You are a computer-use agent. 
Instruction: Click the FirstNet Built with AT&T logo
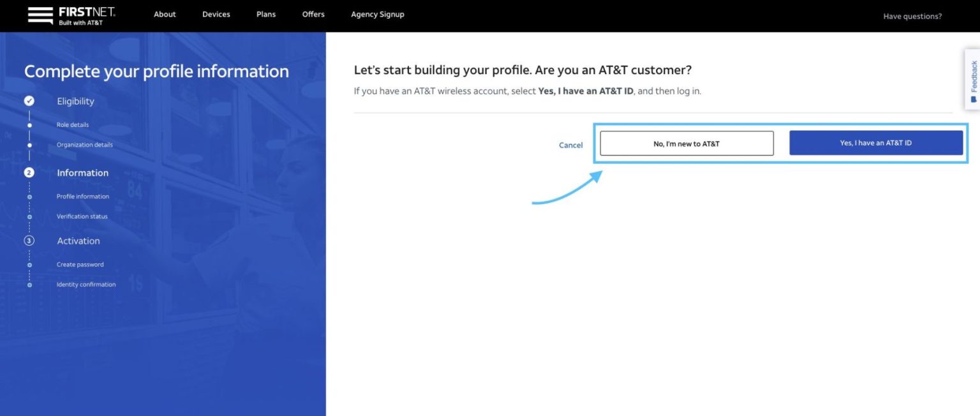point(87,14)
